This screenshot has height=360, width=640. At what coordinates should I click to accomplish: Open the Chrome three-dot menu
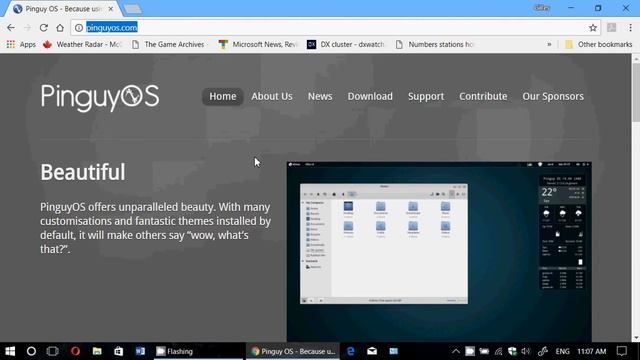[630, 28]
